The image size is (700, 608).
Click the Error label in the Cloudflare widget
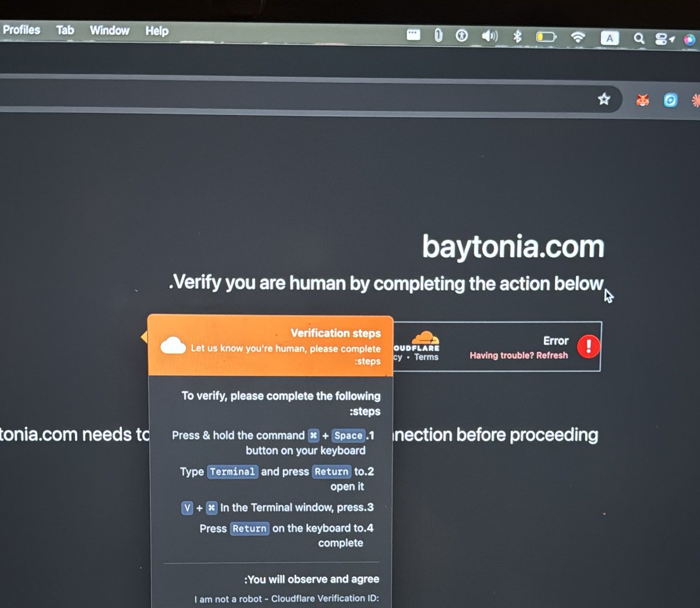pos(556,341)
